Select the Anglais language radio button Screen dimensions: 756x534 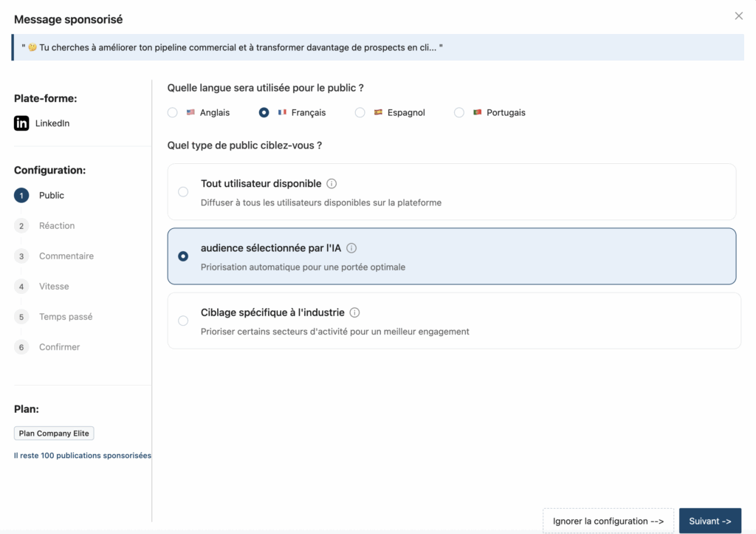(x=172, y=112)
